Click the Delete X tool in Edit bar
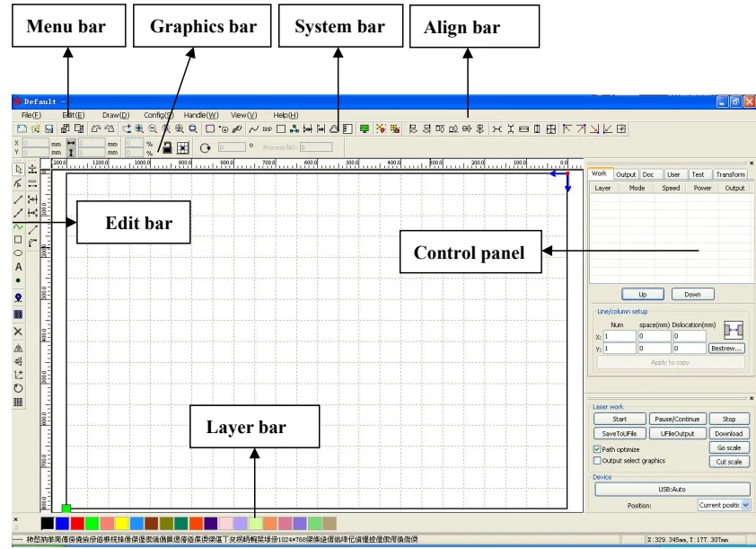 click(18, 332)
